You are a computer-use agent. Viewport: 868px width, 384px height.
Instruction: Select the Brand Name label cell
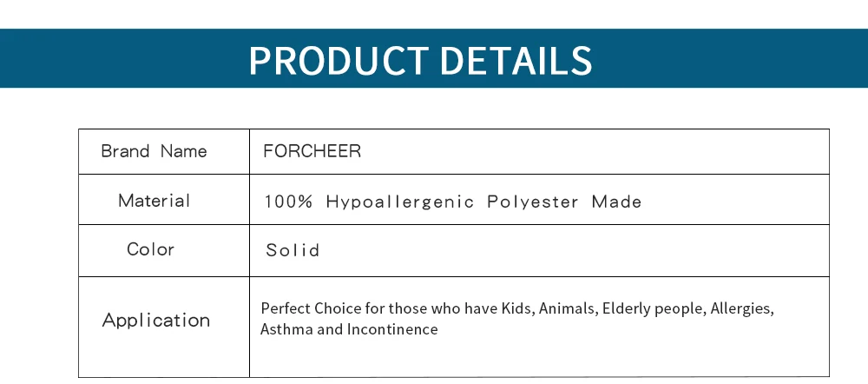pos(164,151)
